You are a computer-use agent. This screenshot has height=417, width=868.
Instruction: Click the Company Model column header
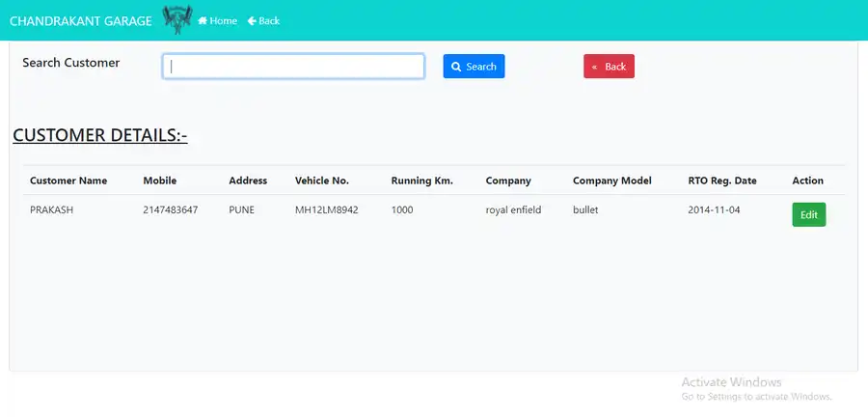click(612, 181)
